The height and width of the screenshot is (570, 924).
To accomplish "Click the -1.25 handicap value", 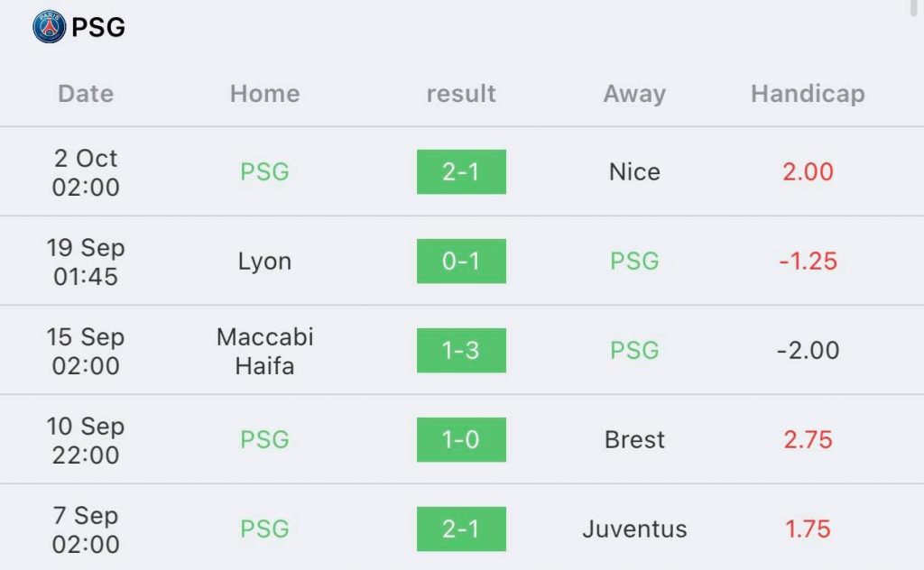I will pos(808,261).
